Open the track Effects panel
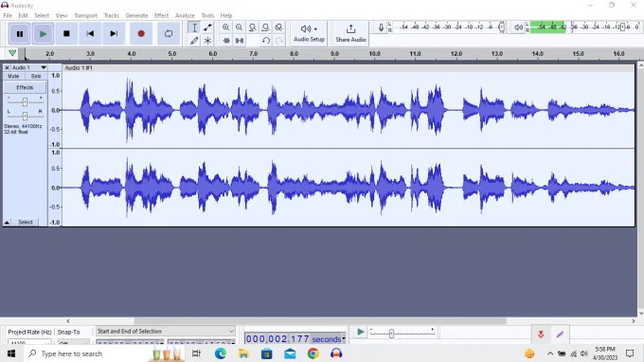This screenshot has width=644, height=362. tap(25, 87)
